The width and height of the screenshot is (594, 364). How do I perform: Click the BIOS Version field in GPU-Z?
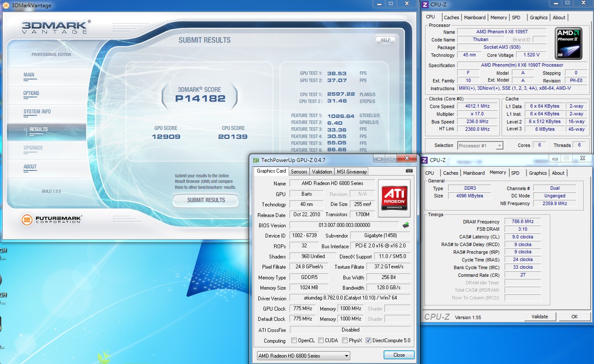pyautogui.click(x=344, y=225)
